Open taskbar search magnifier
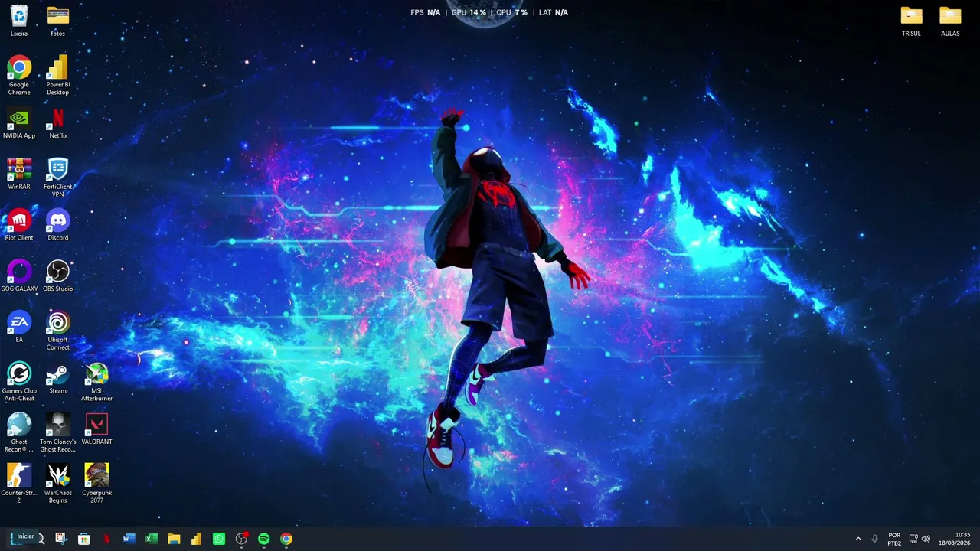Screen dimensions: 980x551 pyautogui.click(x=41, y=540)
